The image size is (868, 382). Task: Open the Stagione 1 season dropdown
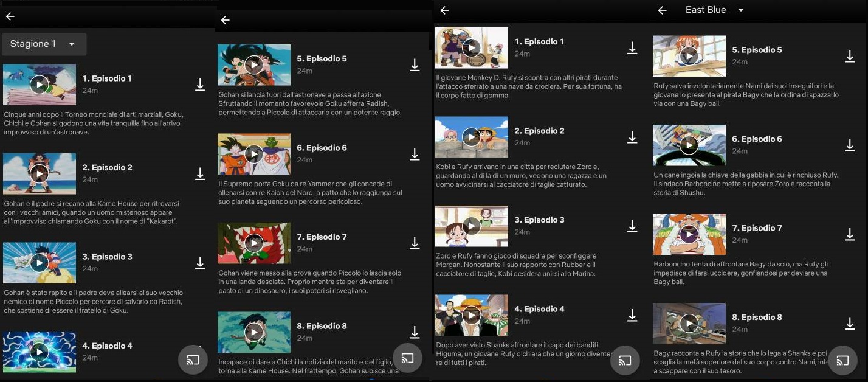click(44, 44)
